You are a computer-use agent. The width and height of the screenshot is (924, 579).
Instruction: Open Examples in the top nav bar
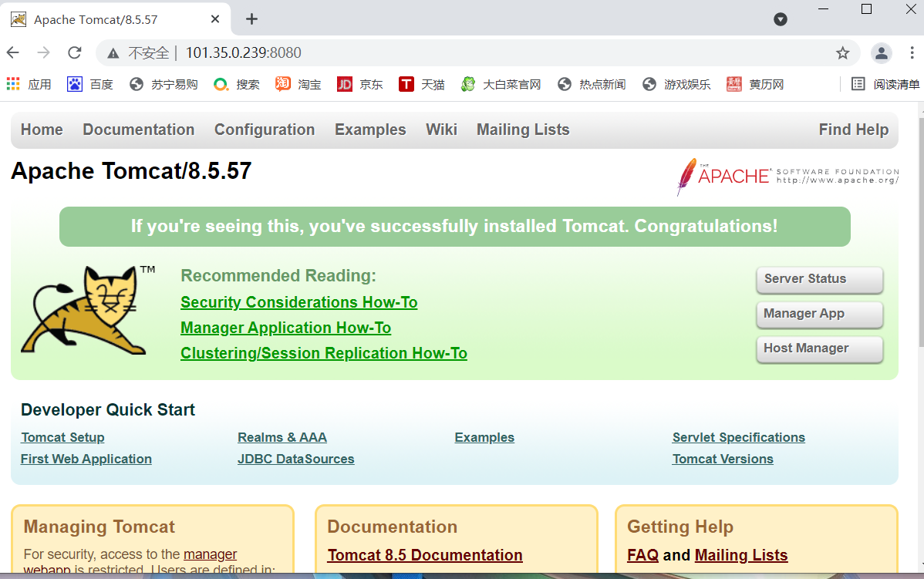point(370,130)
